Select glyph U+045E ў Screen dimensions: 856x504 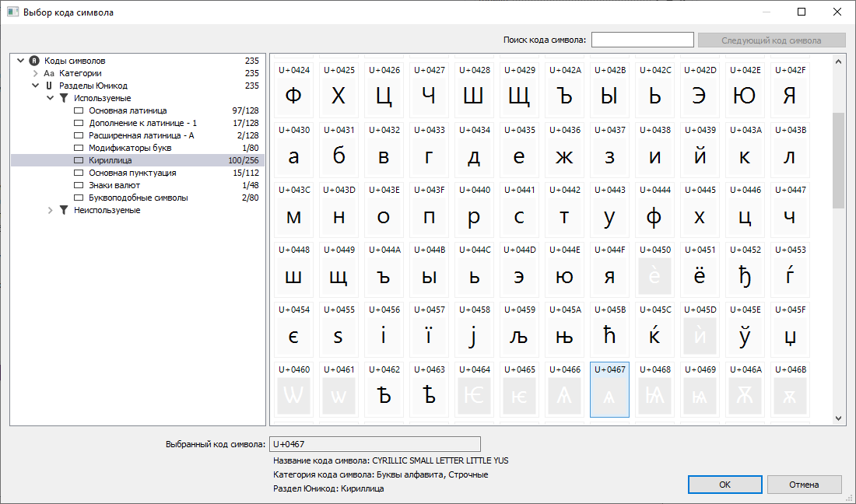pos(745,330)
